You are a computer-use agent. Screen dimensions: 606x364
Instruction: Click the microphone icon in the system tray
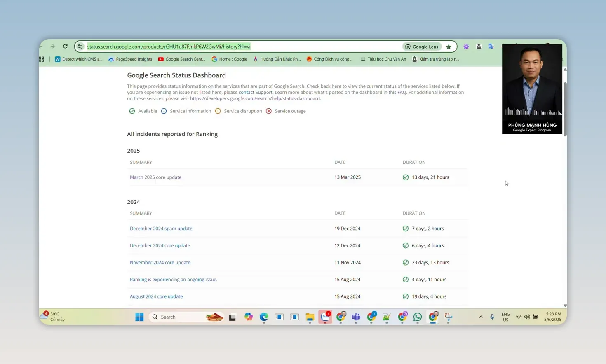(x=492, y=317)
